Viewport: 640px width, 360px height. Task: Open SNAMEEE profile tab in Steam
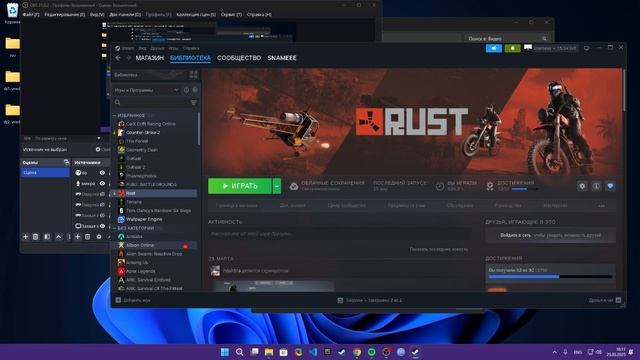point(282,58)
